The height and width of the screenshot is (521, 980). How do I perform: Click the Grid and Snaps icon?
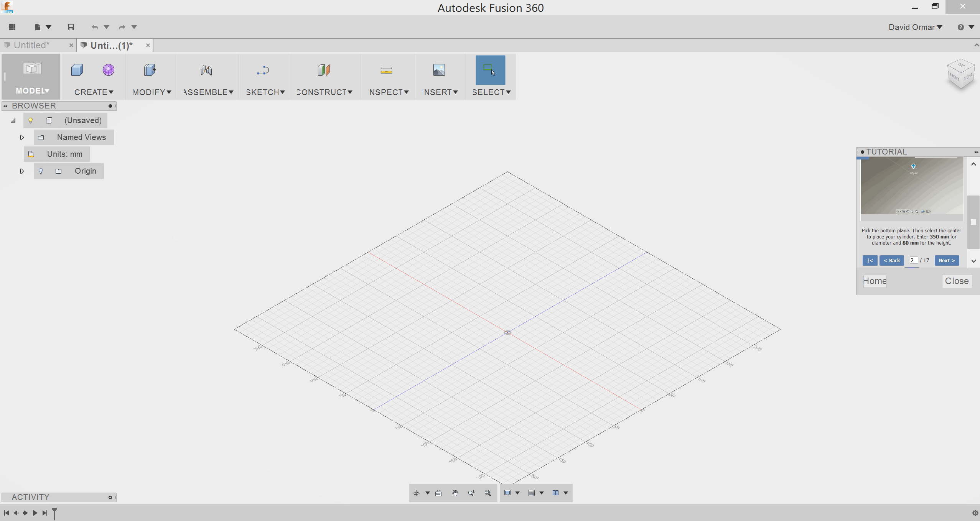coord(532,493)
